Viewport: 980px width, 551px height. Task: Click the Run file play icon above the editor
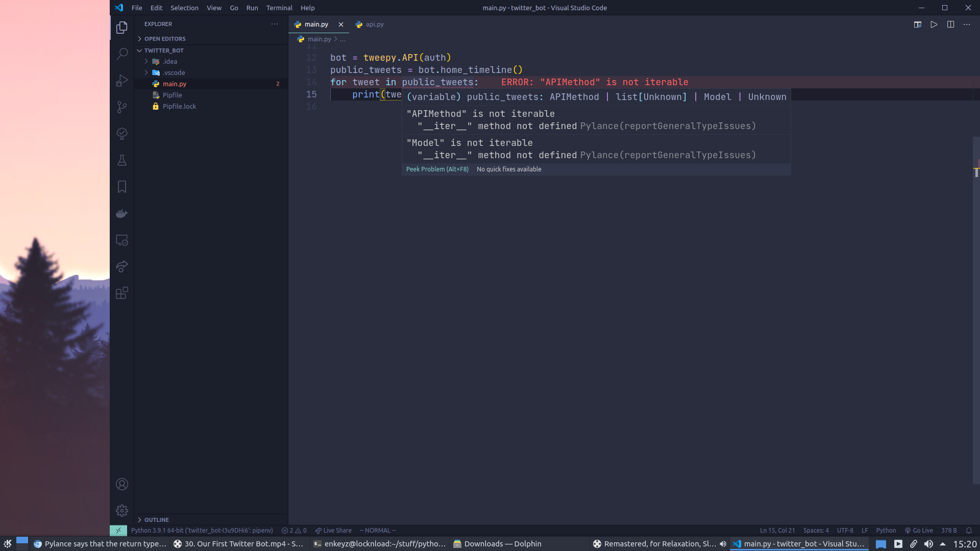point(934,24)
